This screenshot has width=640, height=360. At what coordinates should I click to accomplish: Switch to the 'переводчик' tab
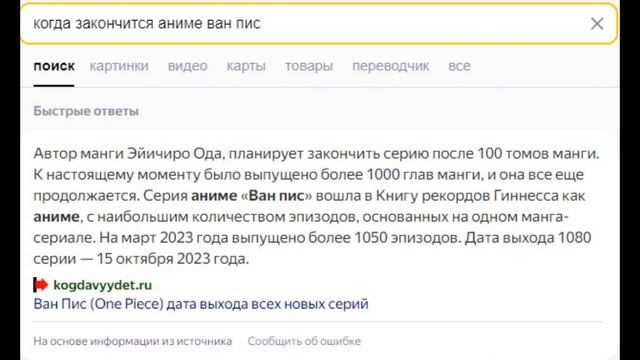pyautogui.click(x=391, y=66)
